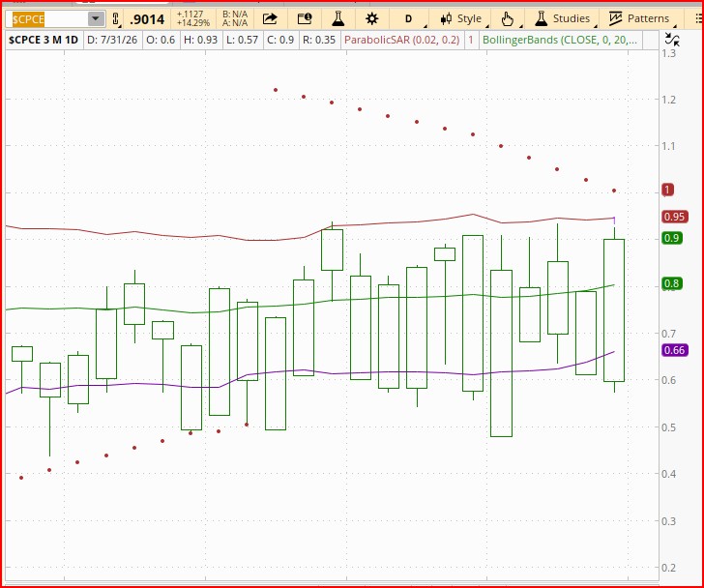Click the B: N/A bid ask text
Screen dimensions: 704x588
pos(235,15)
